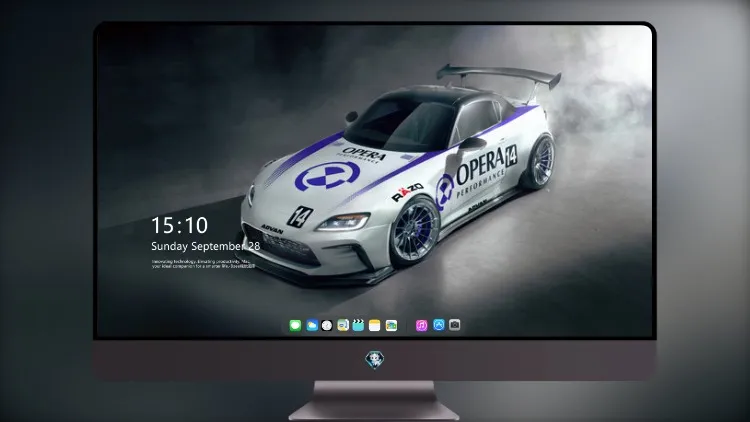Open the blue App Store icon
Screen dimensions: 750x422
click(x=439, y=325)
